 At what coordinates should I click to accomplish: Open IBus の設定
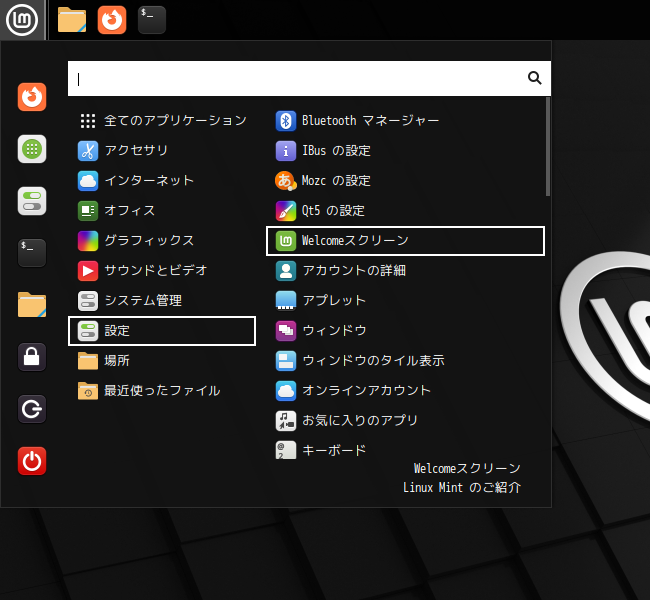pyautogui.click(x=405, y=151)
